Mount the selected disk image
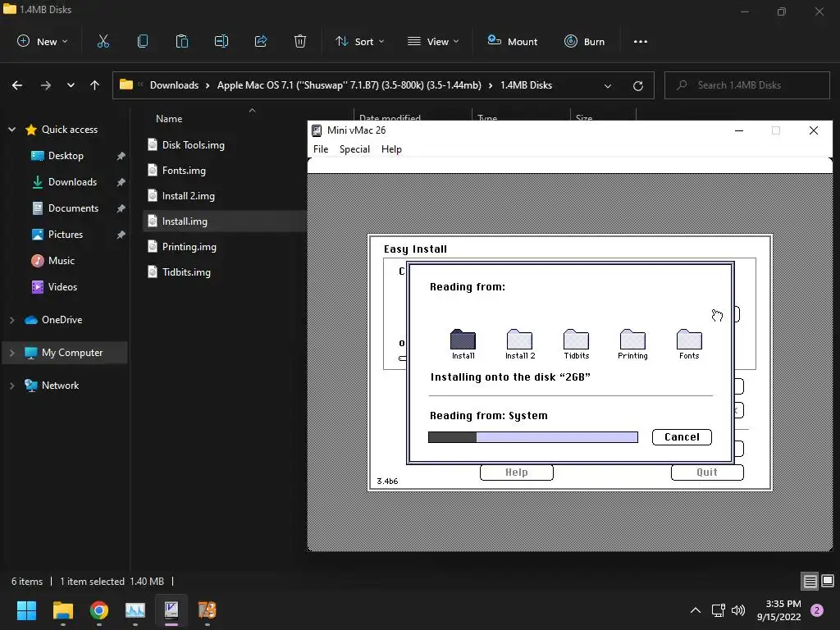 [x=512, y=41]
